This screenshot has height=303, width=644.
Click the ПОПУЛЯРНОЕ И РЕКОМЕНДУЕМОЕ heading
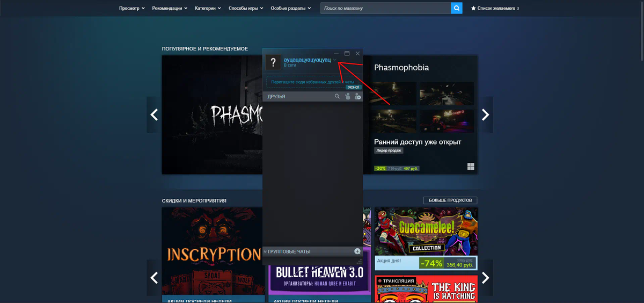pyautogui.click(x=205, y=49)
